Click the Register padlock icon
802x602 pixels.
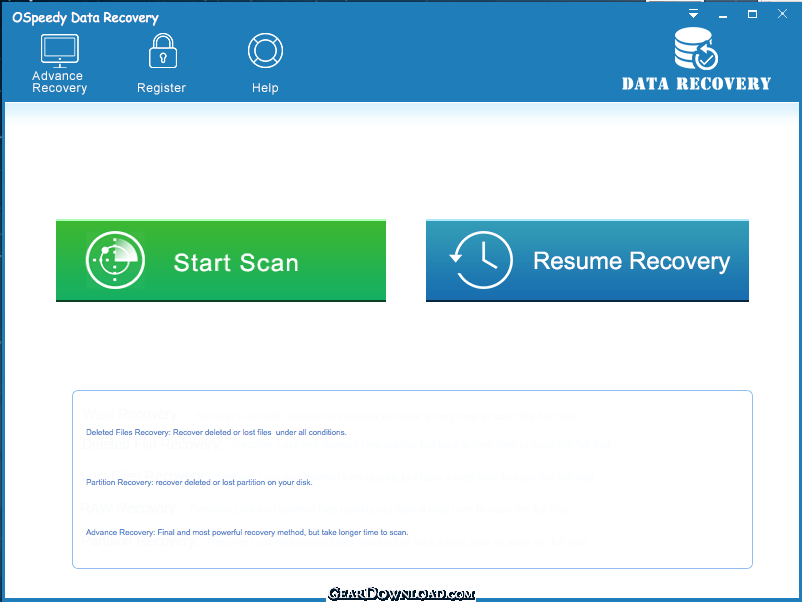(x=163, y=51)
